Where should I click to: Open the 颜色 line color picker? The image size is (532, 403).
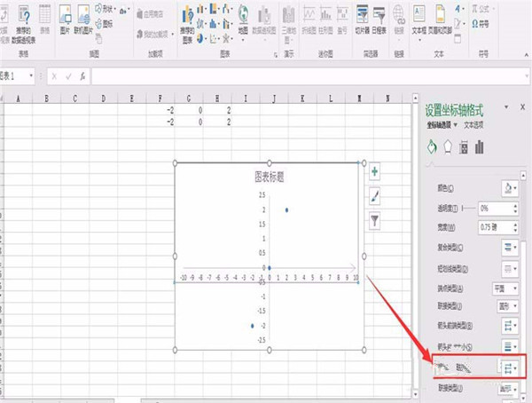coord(511,188)
